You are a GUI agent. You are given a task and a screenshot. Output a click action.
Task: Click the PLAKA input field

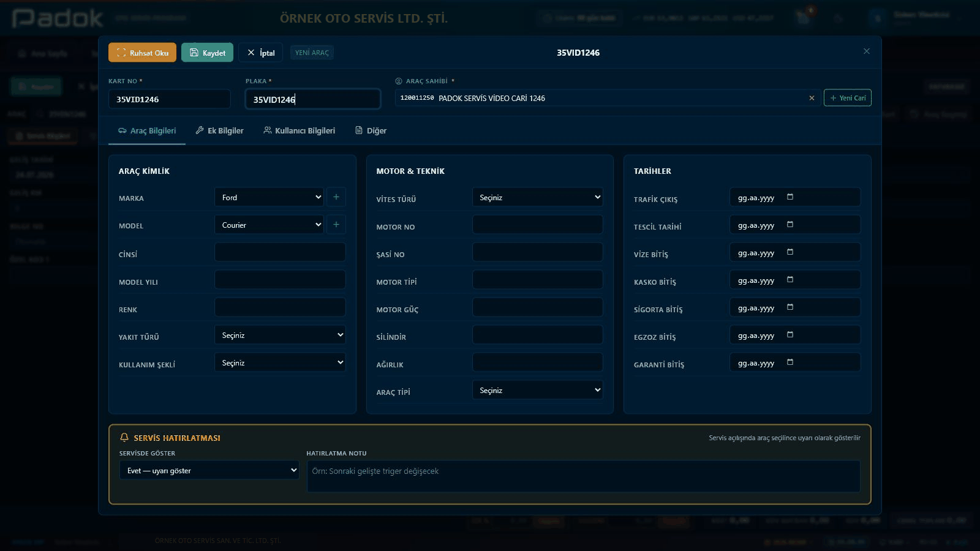[x=313, y=99]
